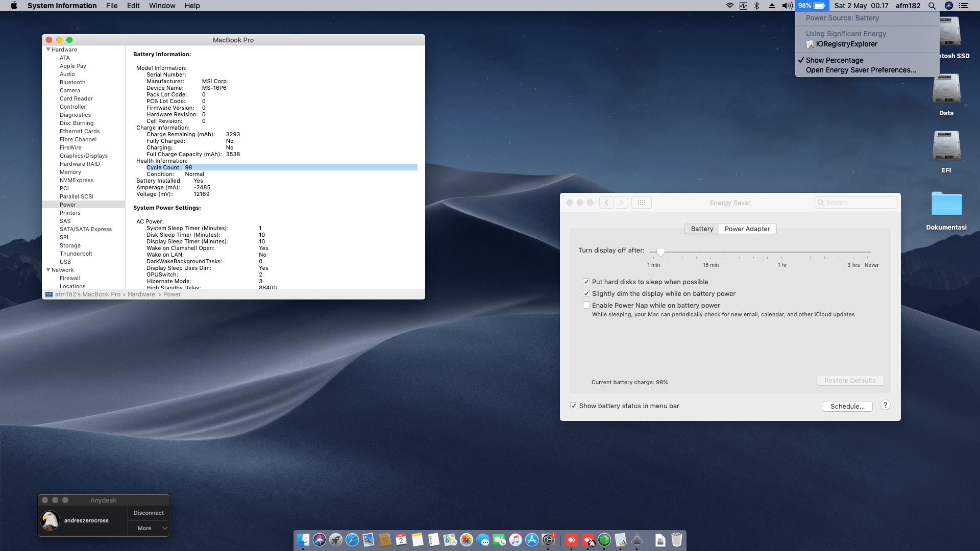The image size is (980, 551).
Task: Open Safari compass icon in Dock
Action: (352, 540)
